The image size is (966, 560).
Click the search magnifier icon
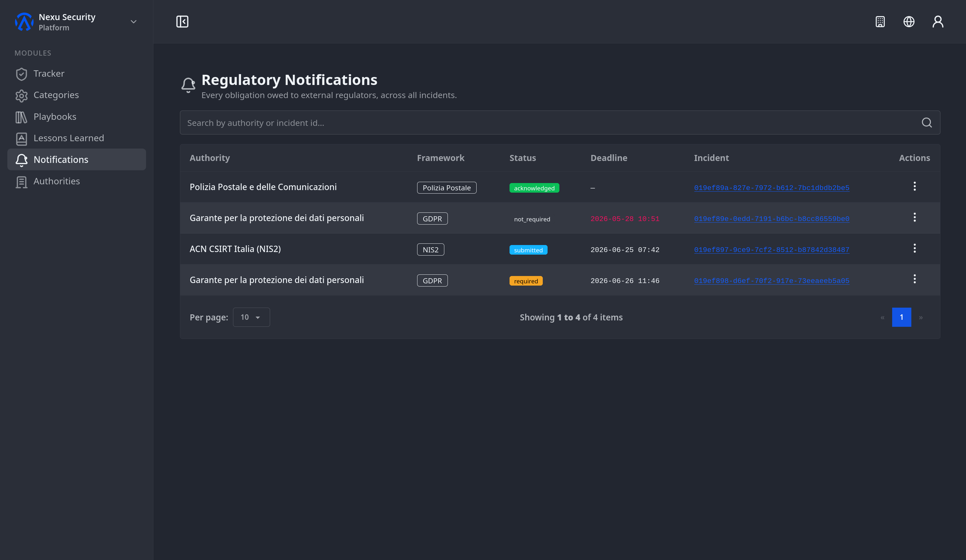(x=926, y=123)
